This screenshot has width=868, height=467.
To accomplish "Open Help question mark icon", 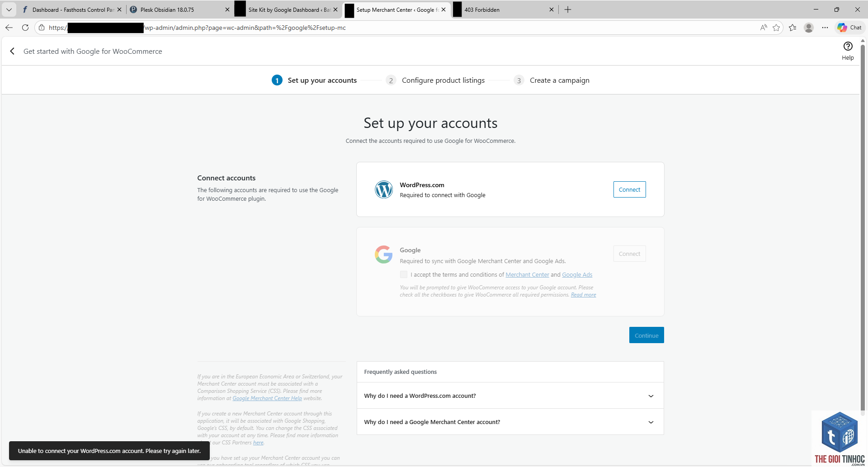I will click(848, 46).
